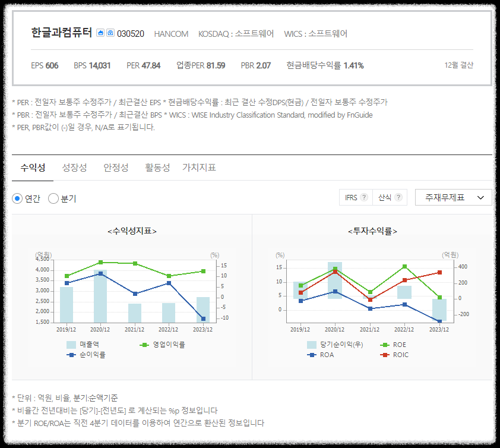Switch to the 수익성 tab
Viewport: 500px width, 448px height.
(x=33, y=168)
